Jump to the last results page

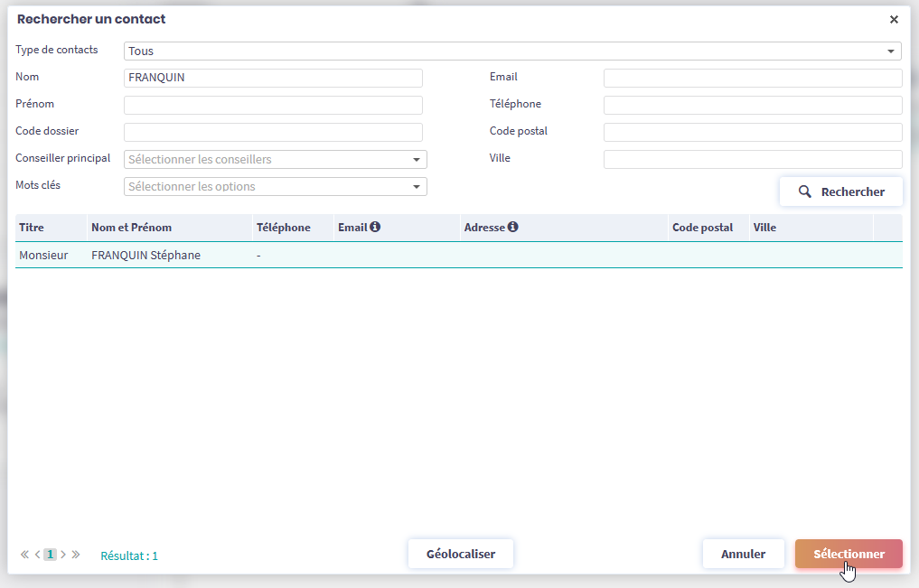point(76,555)
